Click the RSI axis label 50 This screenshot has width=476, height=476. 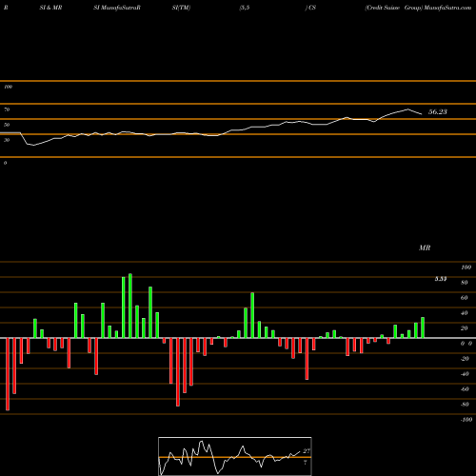7,125
